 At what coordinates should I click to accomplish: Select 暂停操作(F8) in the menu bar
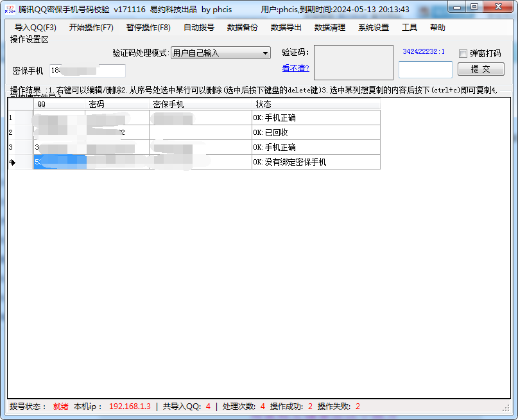click(148, 28)
